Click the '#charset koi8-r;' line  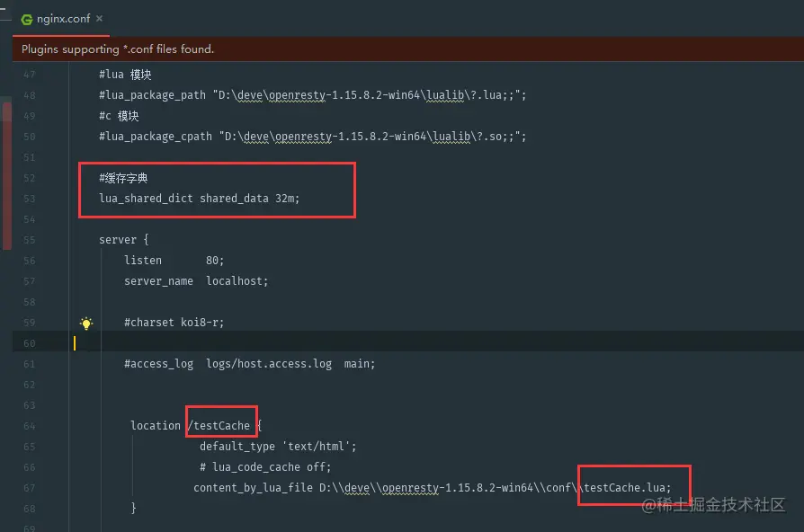[x=174, y=323]
